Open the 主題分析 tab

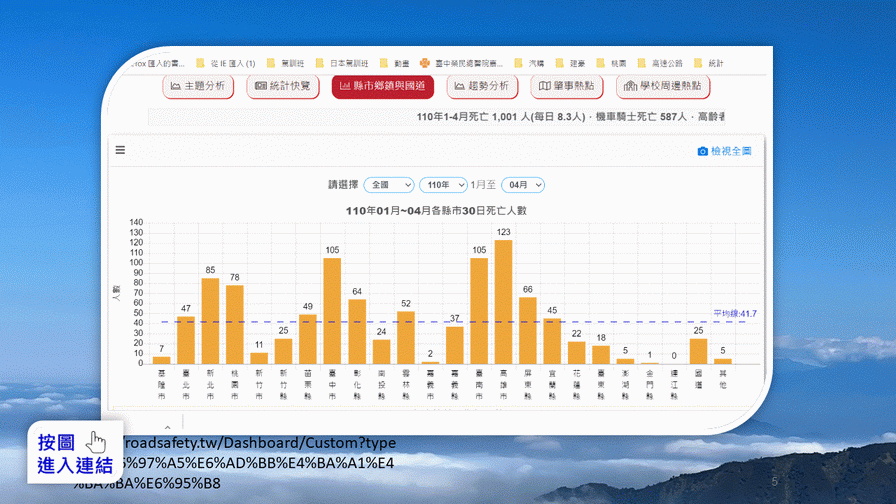(198, 86)
